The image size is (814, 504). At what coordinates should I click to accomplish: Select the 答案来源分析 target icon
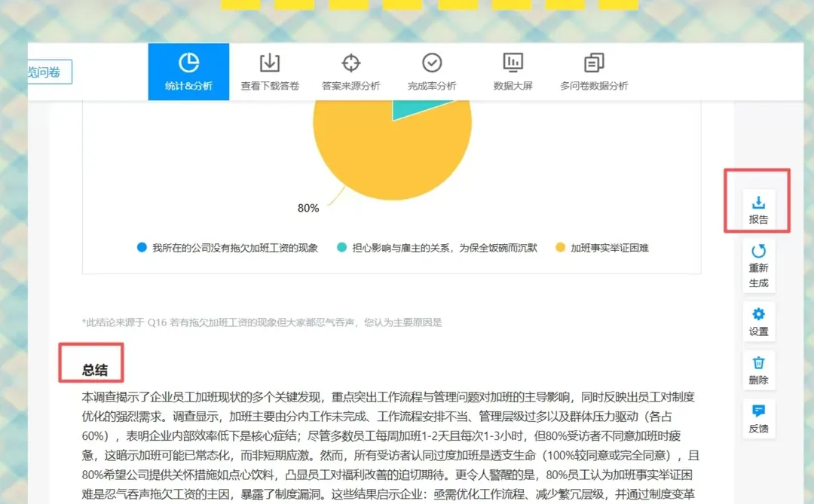[x=350, y=63]
